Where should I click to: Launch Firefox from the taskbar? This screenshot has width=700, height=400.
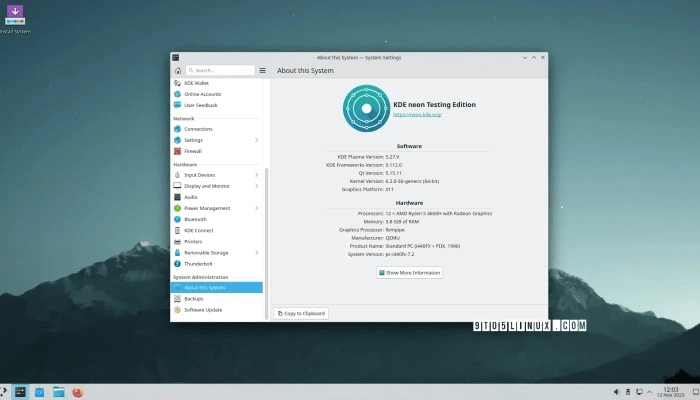78,392
